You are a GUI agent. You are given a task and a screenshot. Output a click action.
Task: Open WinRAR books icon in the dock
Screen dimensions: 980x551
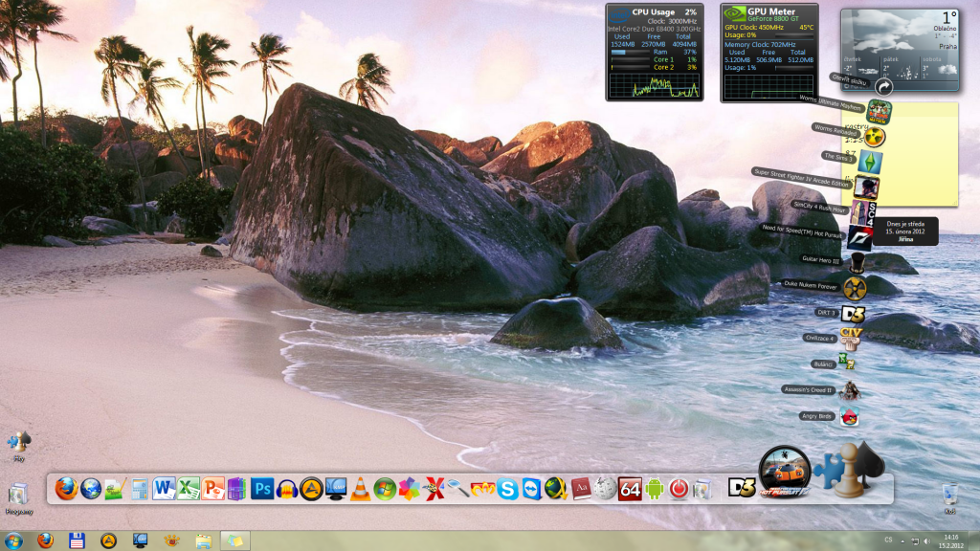[237, 489]
